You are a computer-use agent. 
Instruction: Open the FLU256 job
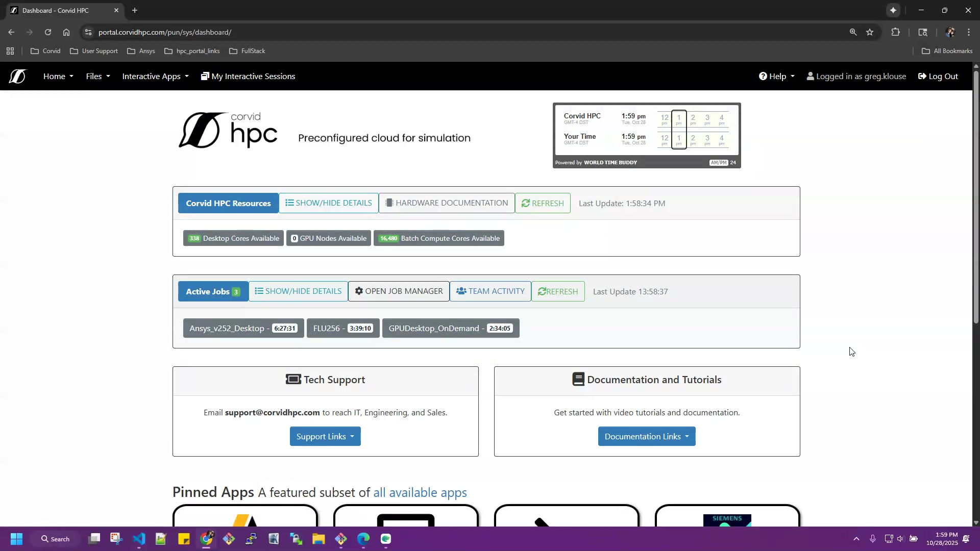click(343, 328)
